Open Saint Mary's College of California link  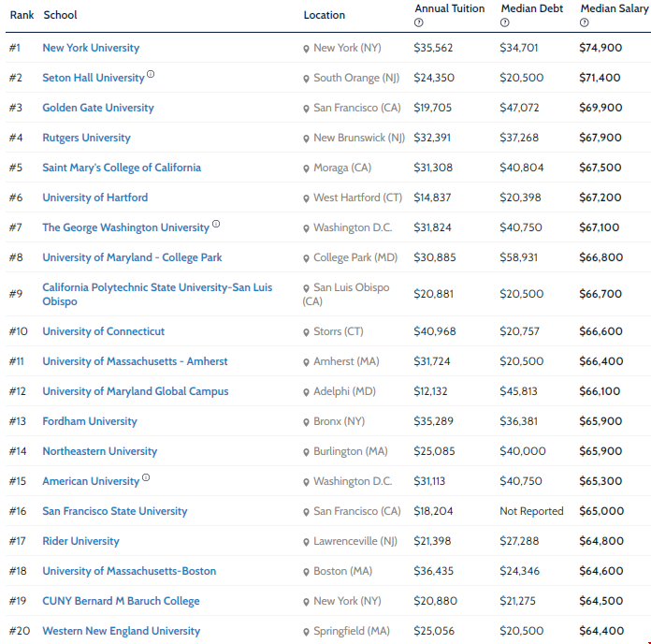pos(122,168)
